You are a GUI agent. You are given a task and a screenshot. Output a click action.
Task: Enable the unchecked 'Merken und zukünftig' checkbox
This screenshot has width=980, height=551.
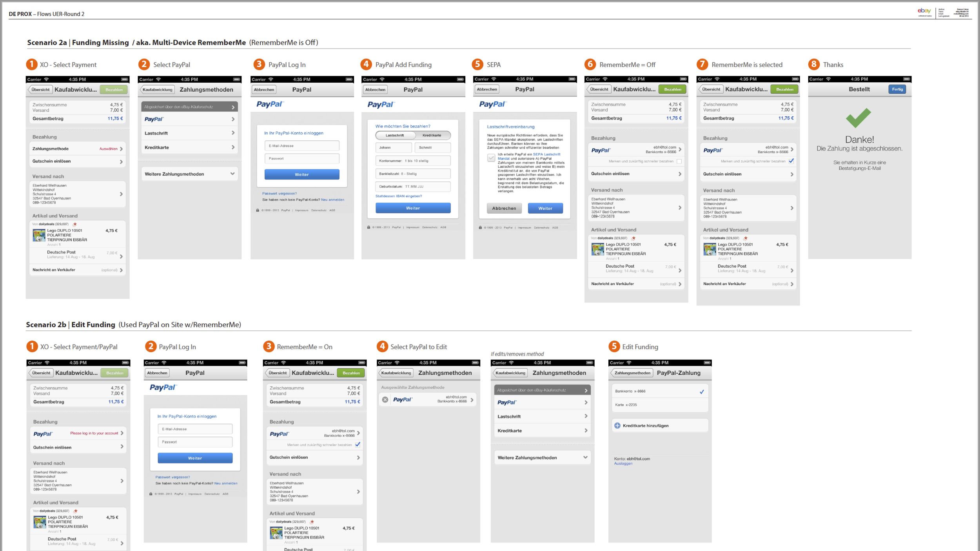coord(679,161)
